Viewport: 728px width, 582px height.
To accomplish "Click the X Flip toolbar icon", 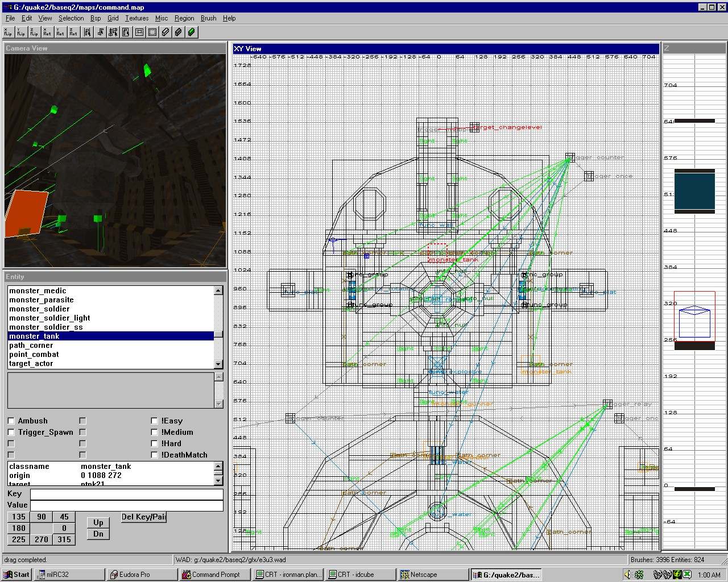I will (x=8, y=32).
